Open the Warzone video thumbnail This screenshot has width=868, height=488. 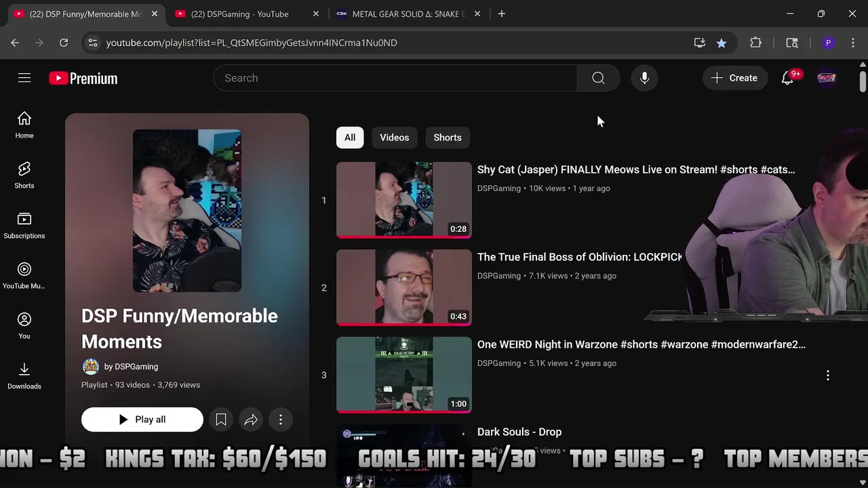tap(404, 375)
